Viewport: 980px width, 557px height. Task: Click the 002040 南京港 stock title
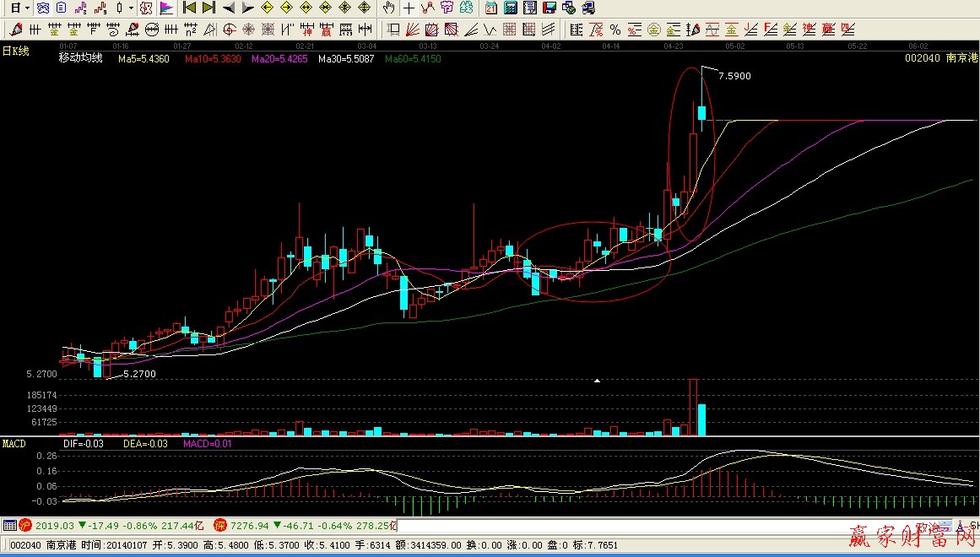click(x=941, y=59)
